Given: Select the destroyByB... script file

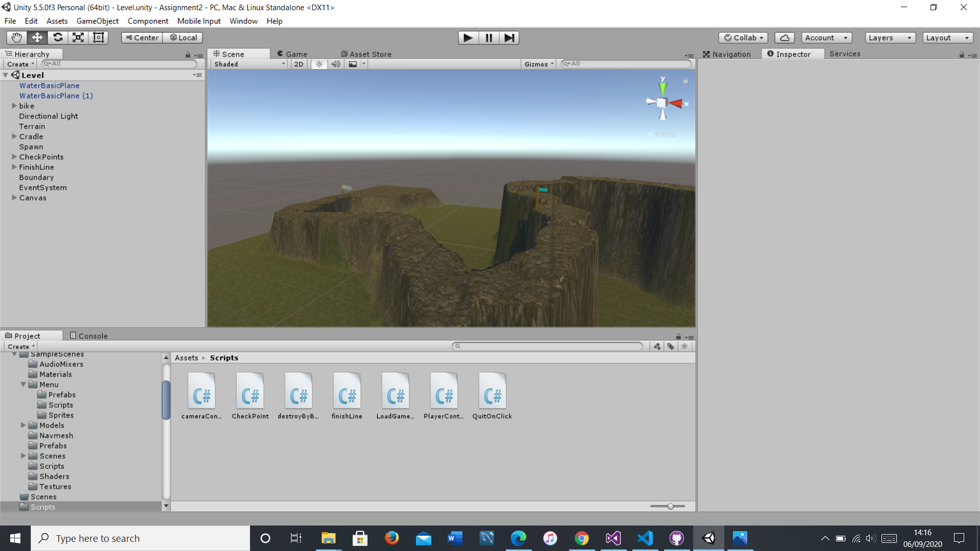Looking at the screenshot, I should 299,396.
